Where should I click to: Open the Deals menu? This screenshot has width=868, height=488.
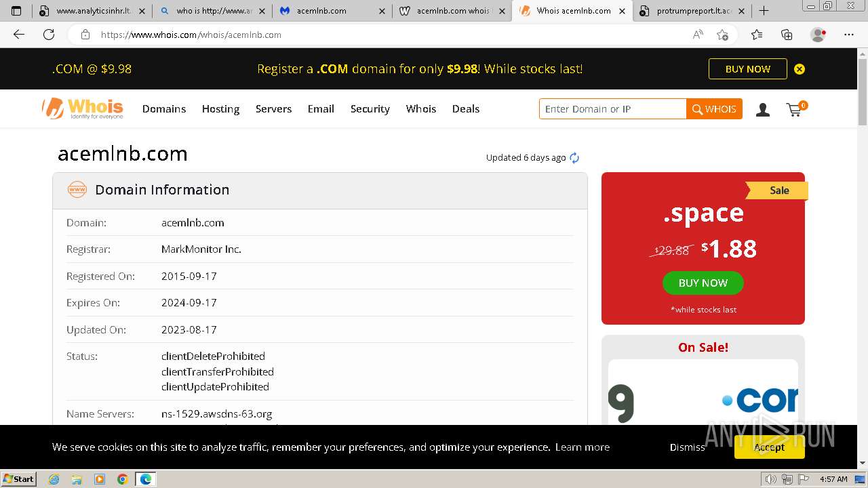coord(466,109)
